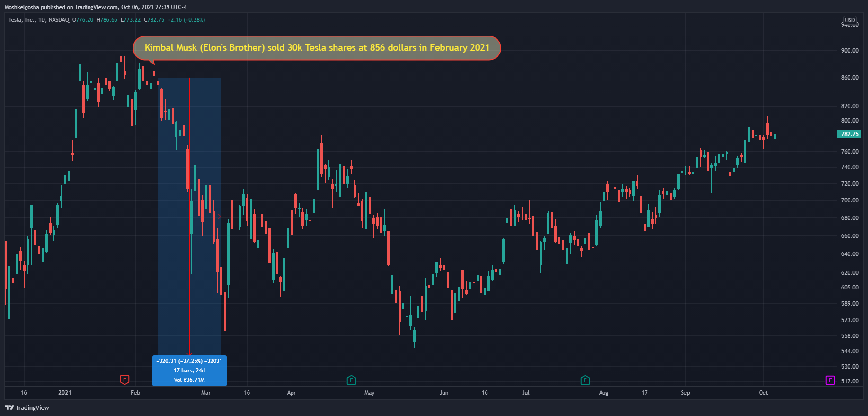Image resolution: width=868 pixels, height=416 pixels.
Task: Click the 558.00 price axis label
Action: [x=850, y=336]
